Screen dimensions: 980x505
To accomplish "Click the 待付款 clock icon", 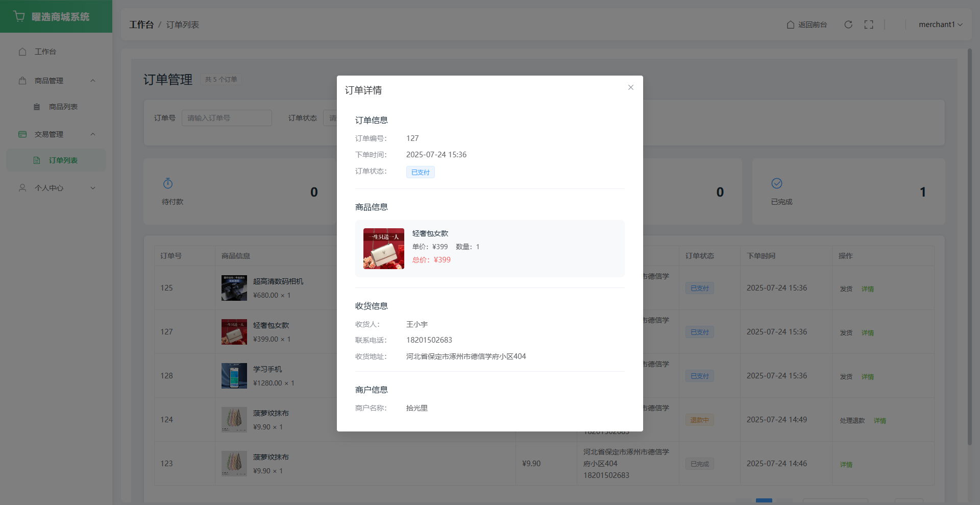I will coord(168,183).
